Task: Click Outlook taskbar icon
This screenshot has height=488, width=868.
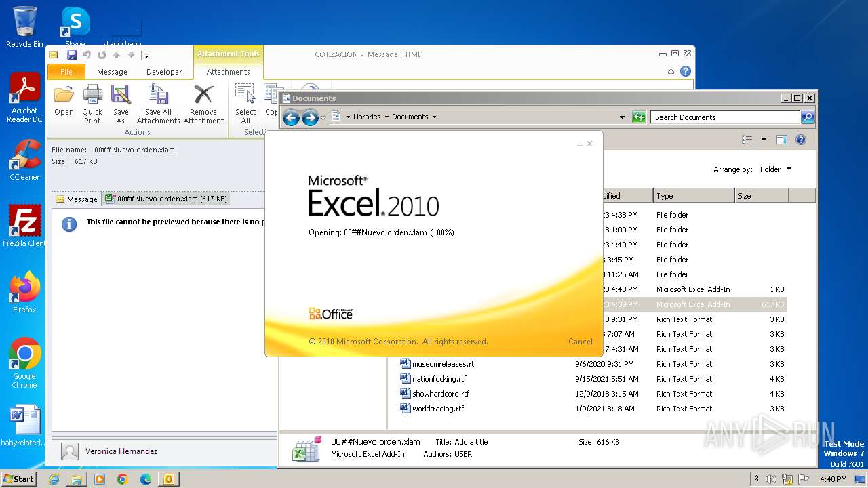Action: [x=168, y=479]
